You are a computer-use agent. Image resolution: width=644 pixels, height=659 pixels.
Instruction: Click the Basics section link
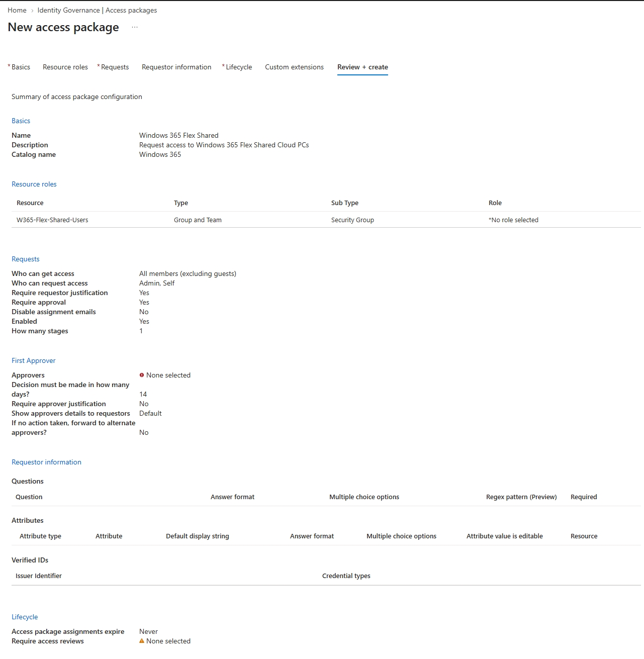click(x=21, y=121)
